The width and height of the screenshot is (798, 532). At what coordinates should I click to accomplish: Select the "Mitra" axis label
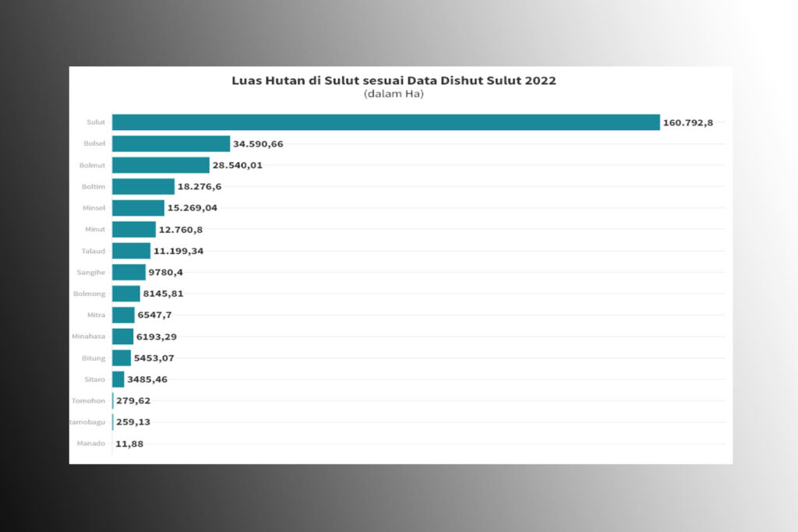tap(96, 315)
